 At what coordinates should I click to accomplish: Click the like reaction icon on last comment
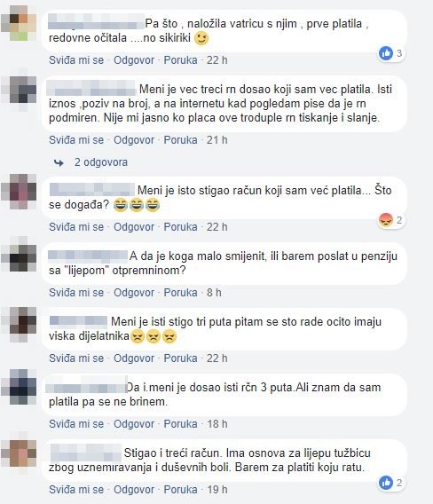[386, 483]
